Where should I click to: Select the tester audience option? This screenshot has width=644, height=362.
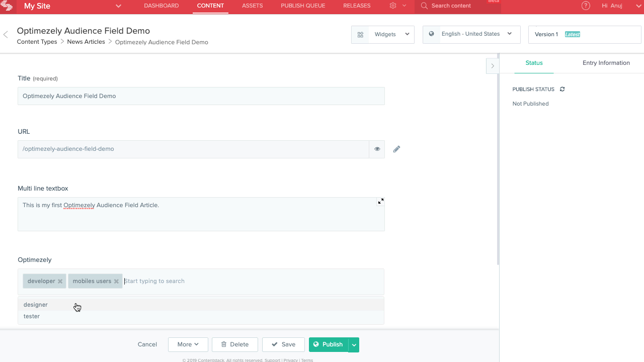pos(201,316)
